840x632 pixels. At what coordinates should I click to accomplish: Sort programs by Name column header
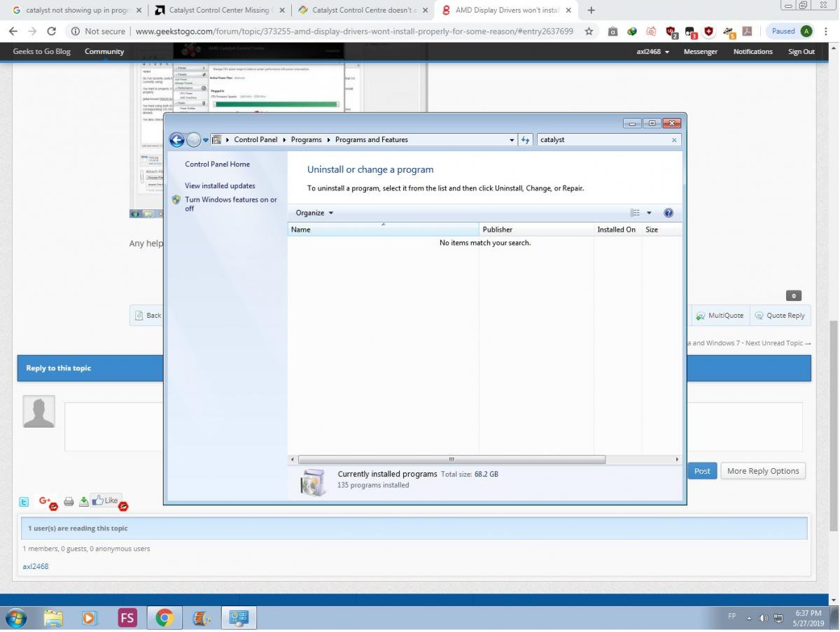383,230
